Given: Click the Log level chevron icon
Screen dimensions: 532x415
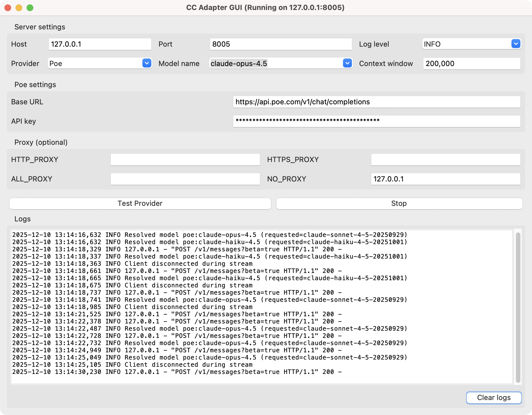Looking at the screenshot, I should coord(515,44).
